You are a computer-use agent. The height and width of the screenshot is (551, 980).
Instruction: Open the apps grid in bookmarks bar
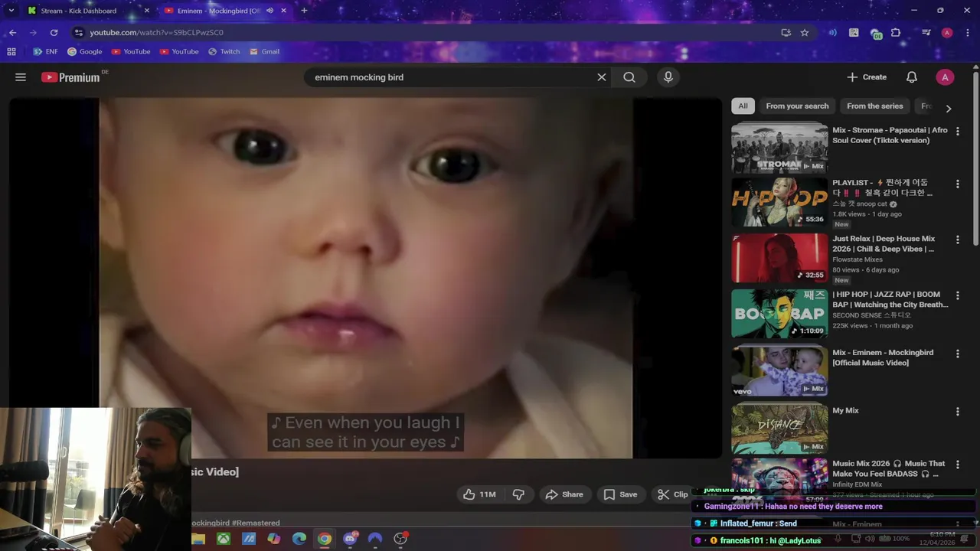click(11, 52)
